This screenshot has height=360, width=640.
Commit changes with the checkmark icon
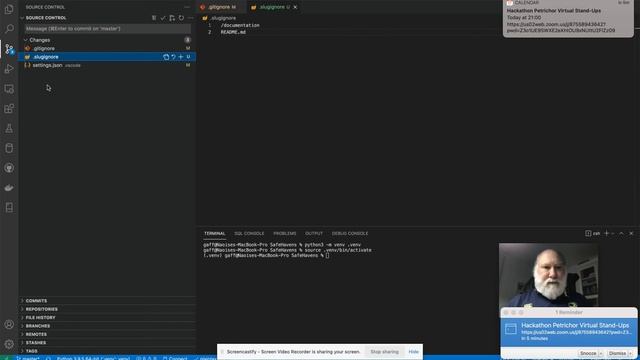163,18
